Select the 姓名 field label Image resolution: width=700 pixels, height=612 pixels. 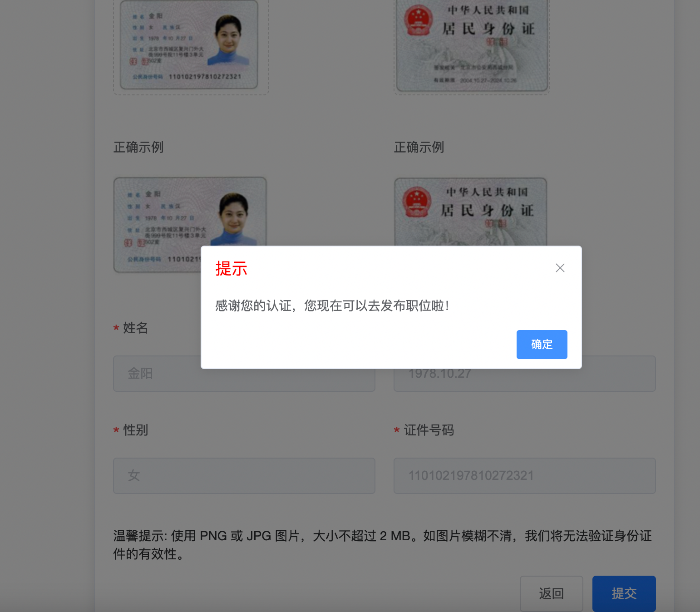[135, 328]
